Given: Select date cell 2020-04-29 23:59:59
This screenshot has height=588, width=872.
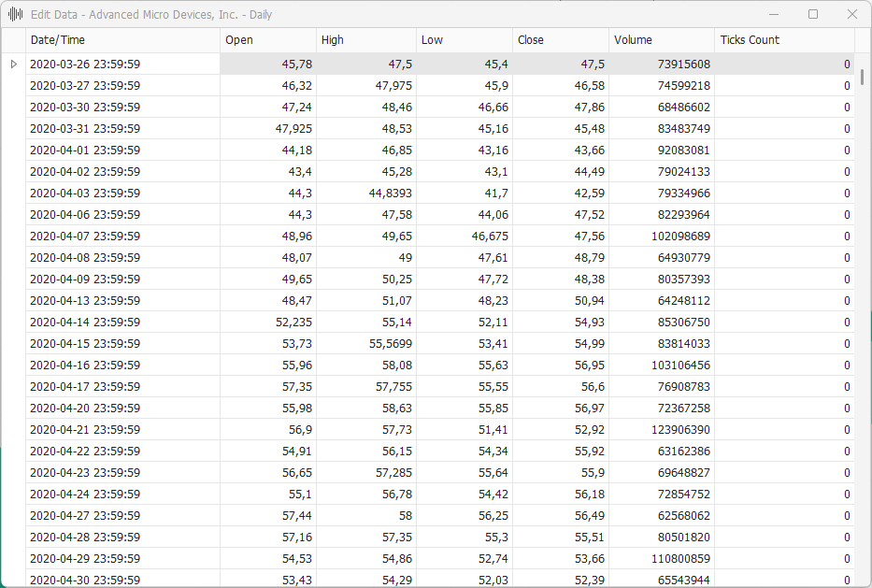Looking at the screenshot, I should click(123, 559).
